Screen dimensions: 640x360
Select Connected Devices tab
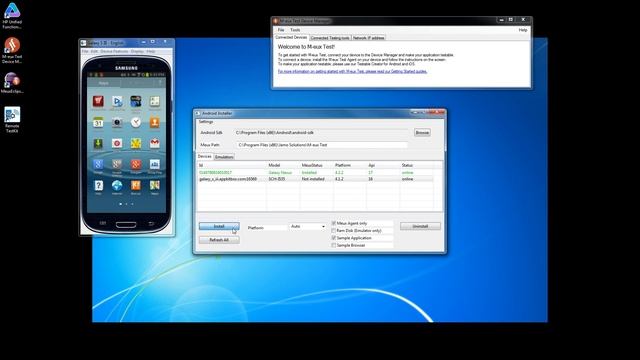(x=291, y=38)
